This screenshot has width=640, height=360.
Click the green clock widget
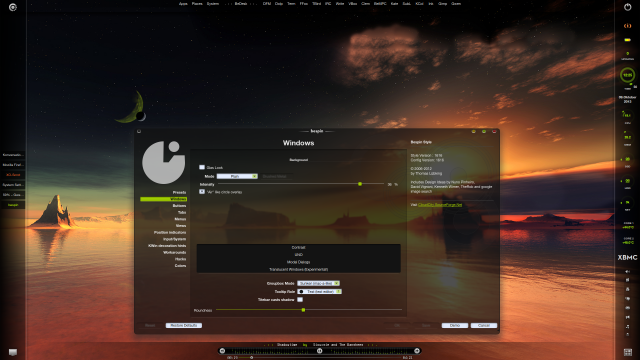tap(627, 75)
